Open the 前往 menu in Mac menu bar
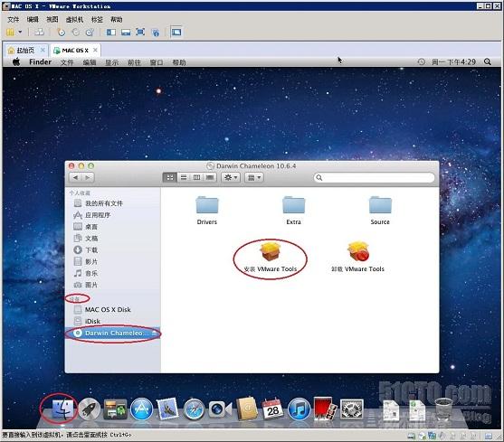Screen dimensions: 504x442 coord(134,62)
